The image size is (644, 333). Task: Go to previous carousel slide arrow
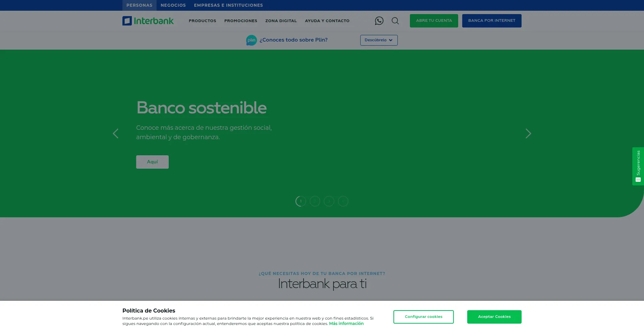pyautogui.click(x=116, y=133)
